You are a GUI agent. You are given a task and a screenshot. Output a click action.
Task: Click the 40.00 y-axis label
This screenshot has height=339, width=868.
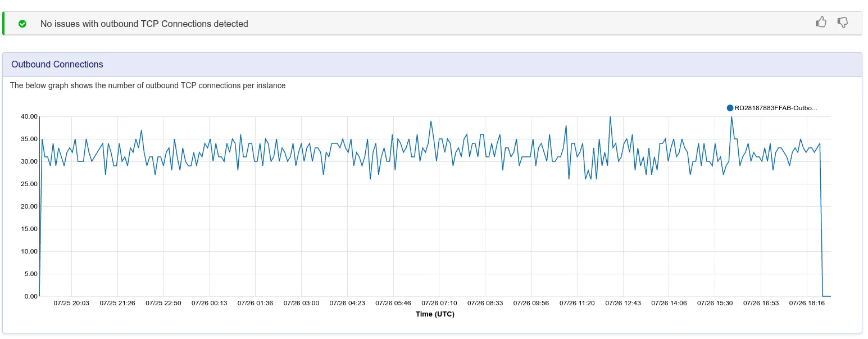29,116
